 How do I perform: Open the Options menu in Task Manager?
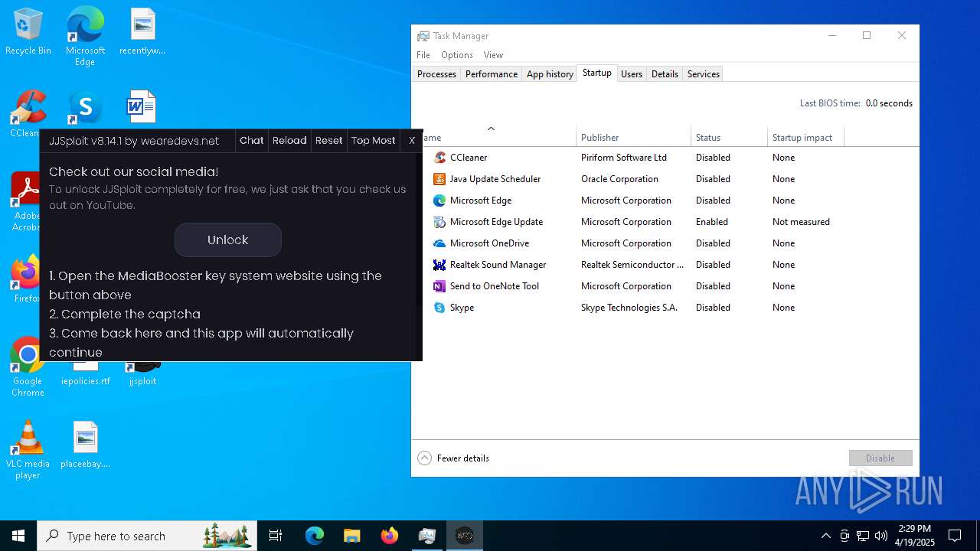[x=457, y=55]
